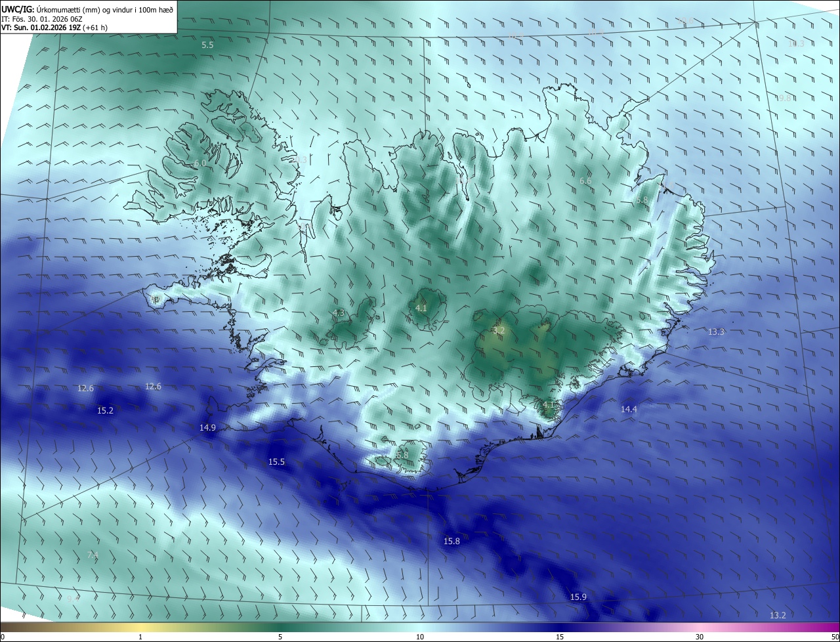Click the colorbar tick label '30'
This screenshot has width=840, height=642.
700,637
